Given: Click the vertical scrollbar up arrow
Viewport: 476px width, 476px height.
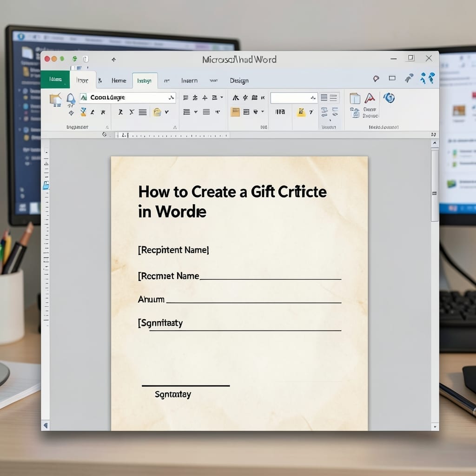Looking at the screenshot, I should pos(435,143).
